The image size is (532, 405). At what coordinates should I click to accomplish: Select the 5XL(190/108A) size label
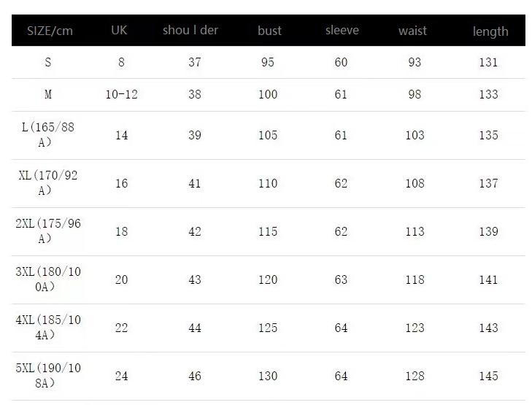[x=48, y=376]
